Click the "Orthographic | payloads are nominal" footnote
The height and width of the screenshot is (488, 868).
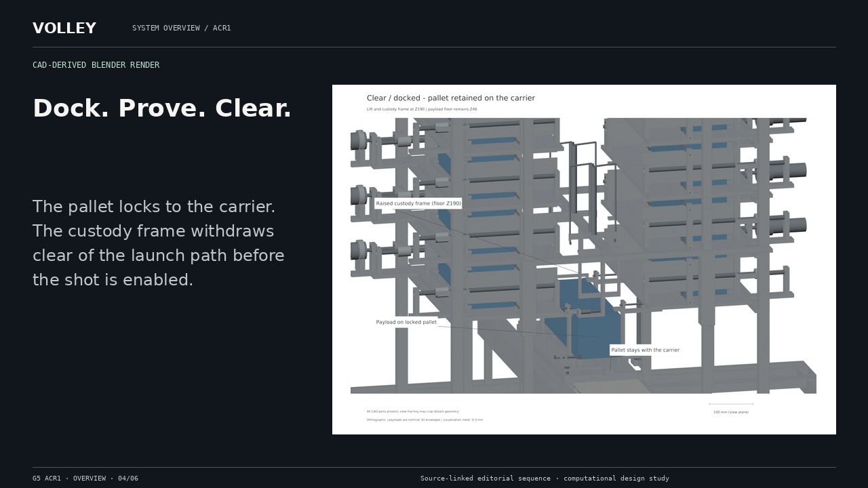(x=425, y=420)
